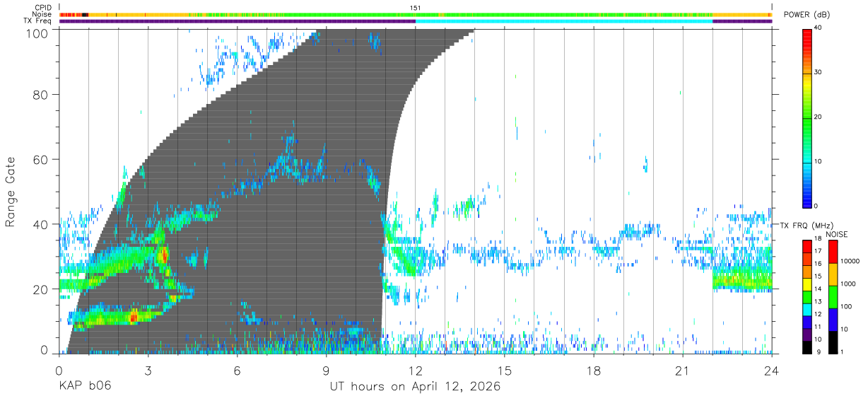This screenshot has width=868, height=401.
Task: Click the POWER (dB) color bar
Action: 807,117
